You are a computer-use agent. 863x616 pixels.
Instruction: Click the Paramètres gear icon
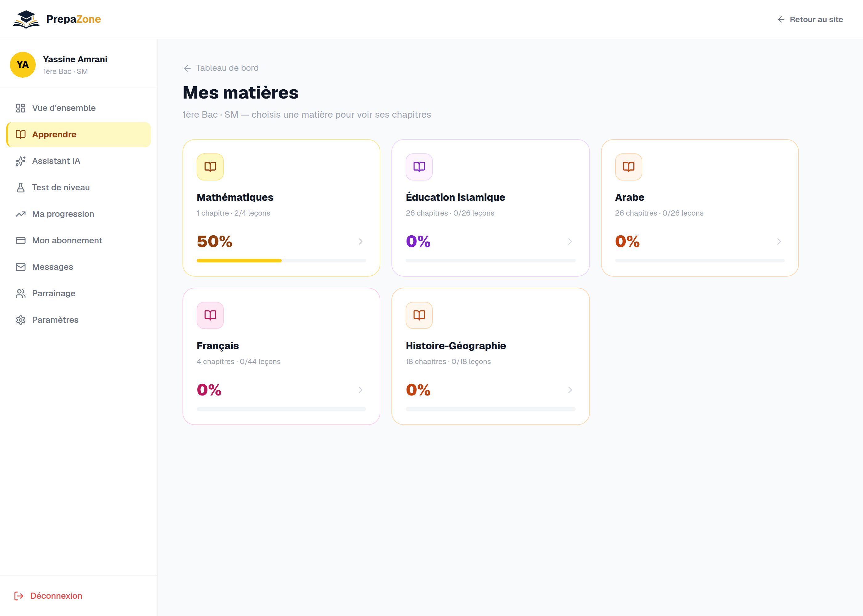point(20,320)
